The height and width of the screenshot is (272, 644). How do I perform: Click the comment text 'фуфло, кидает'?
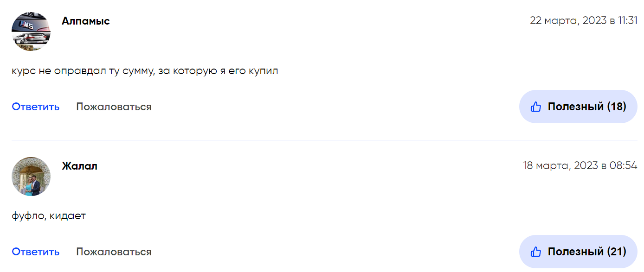click(49, 215)
